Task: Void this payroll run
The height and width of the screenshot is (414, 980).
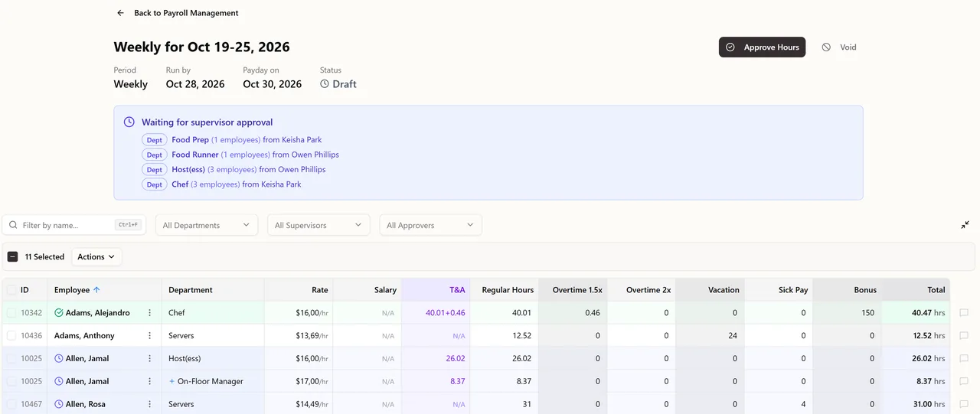Action: click(x=839, y=47)
